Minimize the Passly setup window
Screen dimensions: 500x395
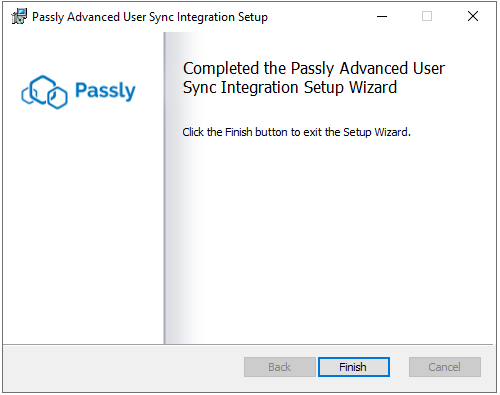[x=382, y=16]
